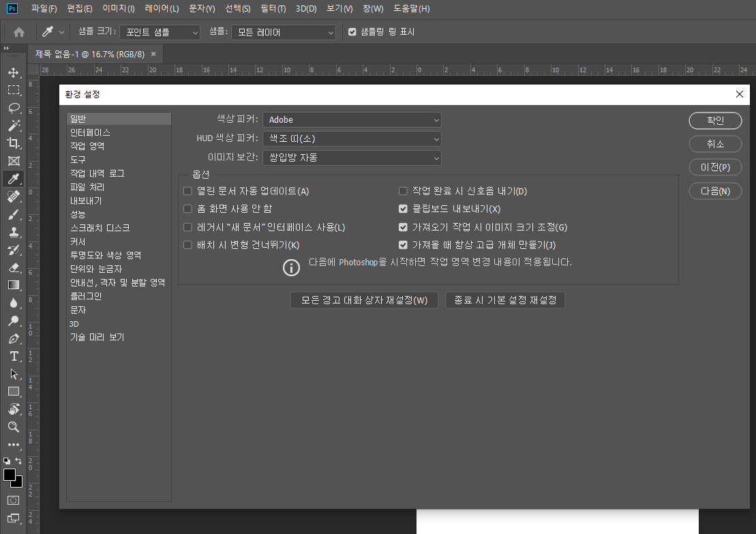756x534 pixels.
Task: Open 샘플 크기 포인트 샘플 dropdown
Action: pyautogui.click(x=160, y=32)
